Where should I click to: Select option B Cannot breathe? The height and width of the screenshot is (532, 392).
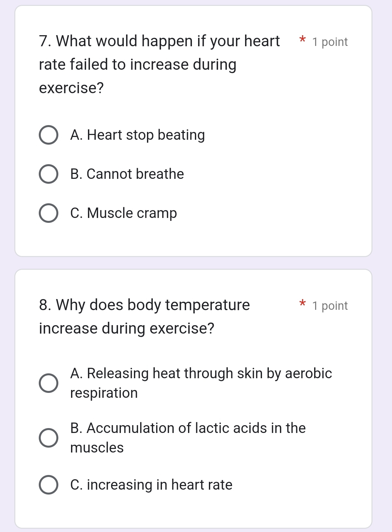point(48,174)
